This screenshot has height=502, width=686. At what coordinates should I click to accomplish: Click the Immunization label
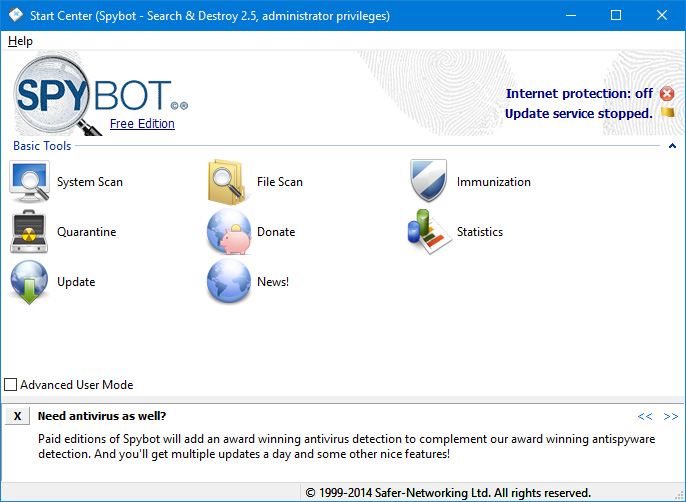tap(494, 182)
